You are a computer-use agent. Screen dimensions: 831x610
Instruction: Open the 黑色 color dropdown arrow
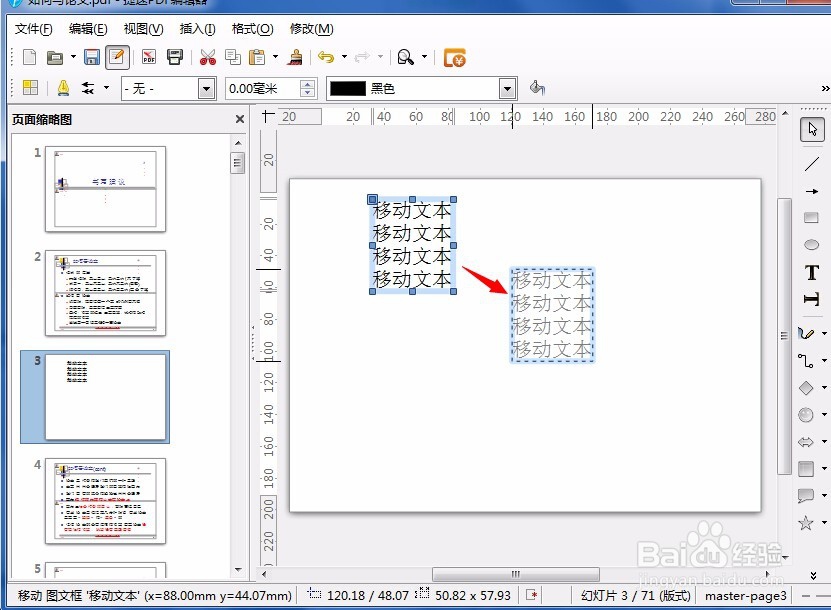[507, 89]
